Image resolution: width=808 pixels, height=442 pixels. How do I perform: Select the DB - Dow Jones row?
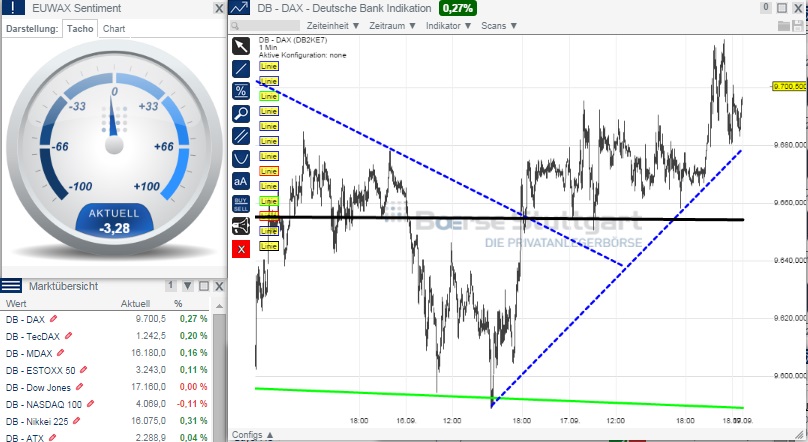pyautogui.click(x=107, y=387)
